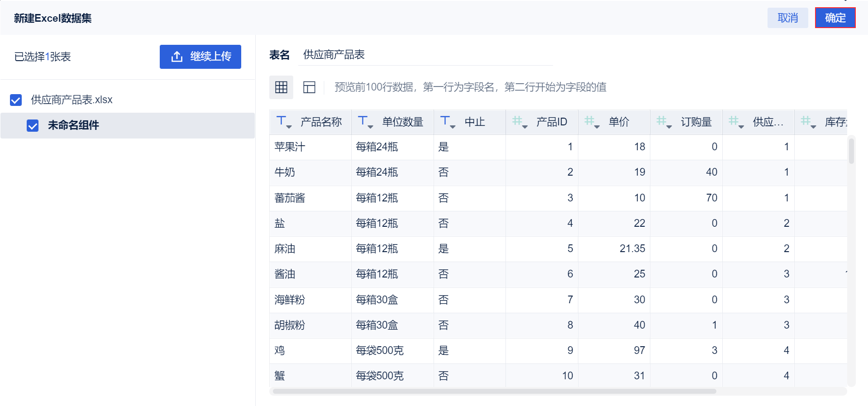Edit the 表名 table name field
This screenshot has height=406, width=868.
point(425,55)
